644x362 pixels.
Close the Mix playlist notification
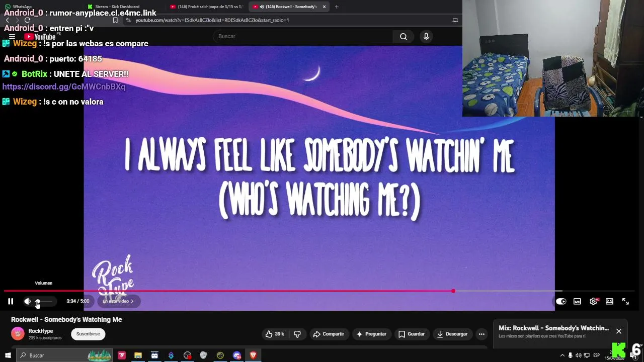(618, 331)
